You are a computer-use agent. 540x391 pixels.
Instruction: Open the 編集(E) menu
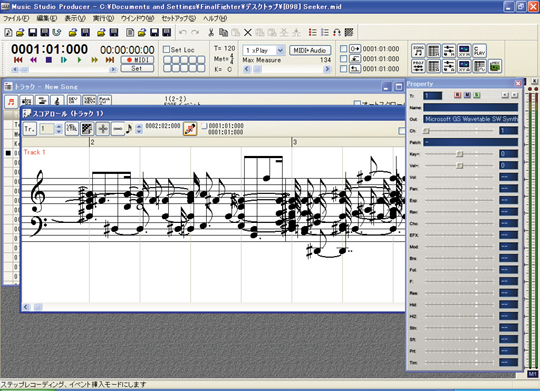tap(47, 18)
